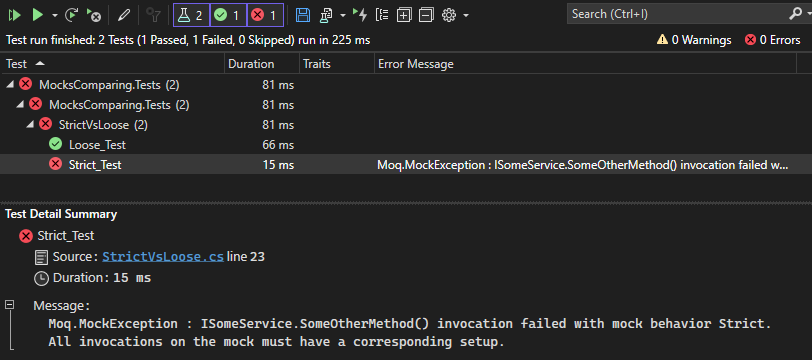Image resolution: width=812 pixels, height=360 pixels.
Task: Collapse the StrictVsLoose tree node
Action: 31,124
